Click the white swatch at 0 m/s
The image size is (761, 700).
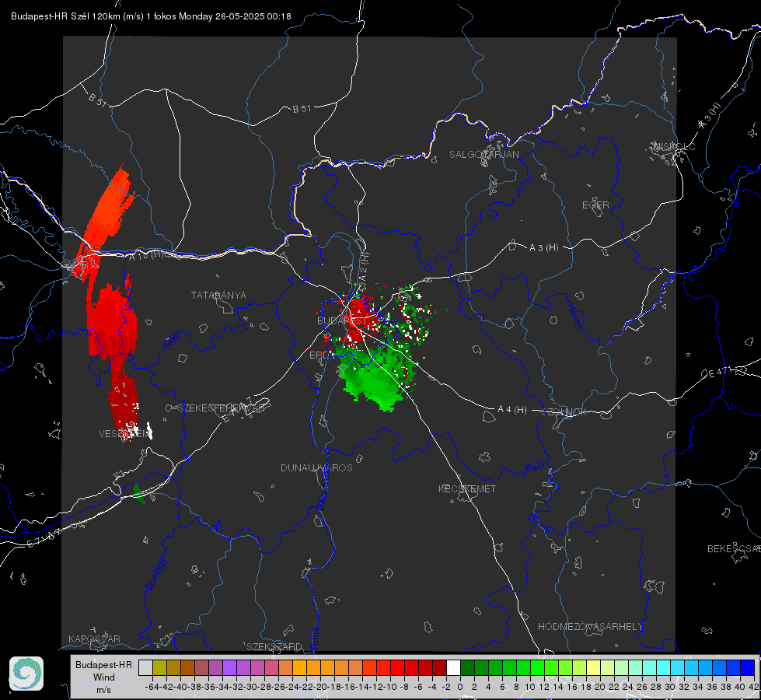tap(453, 667)
